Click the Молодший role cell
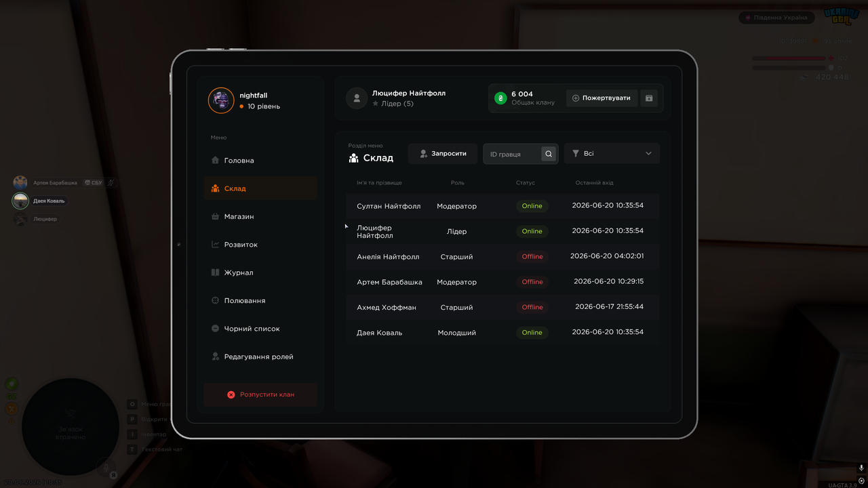Screen dimensions: 868x488 [456, 333]
